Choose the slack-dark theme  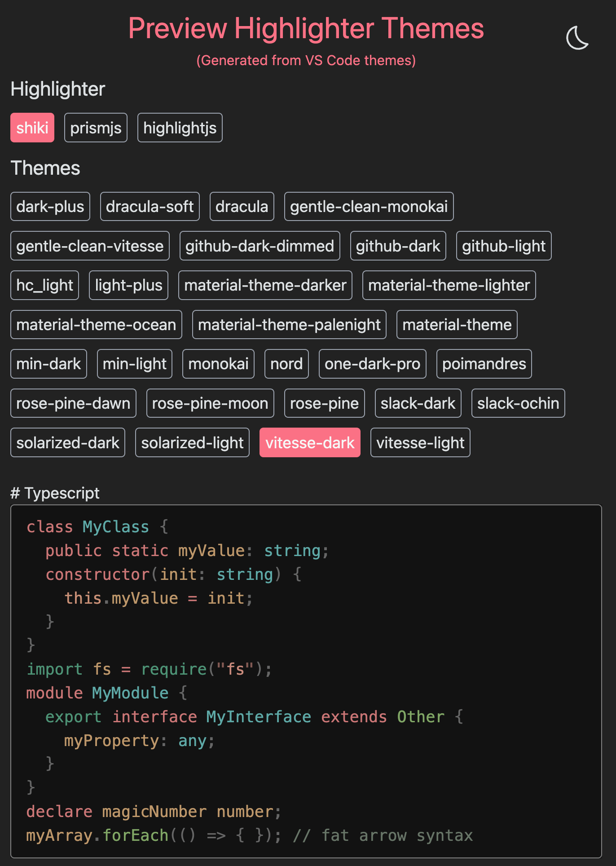click(x=418, y=403)
